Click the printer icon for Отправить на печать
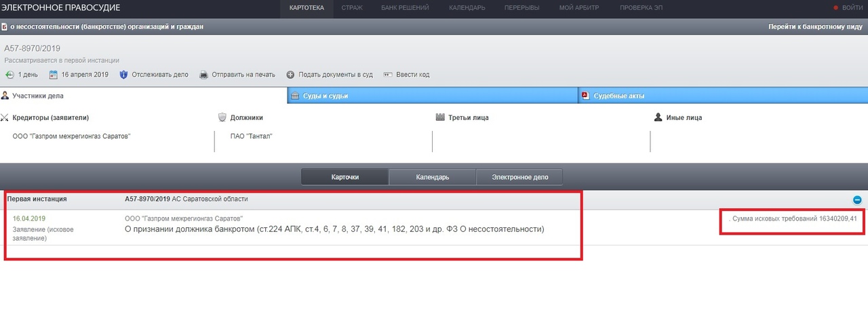The height and width of the screenshot is (331, 868). pos(203,75)
